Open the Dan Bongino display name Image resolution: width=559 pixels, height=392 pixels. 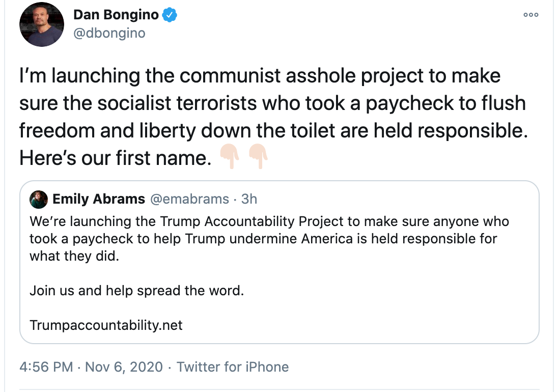(x=116, y=15)
